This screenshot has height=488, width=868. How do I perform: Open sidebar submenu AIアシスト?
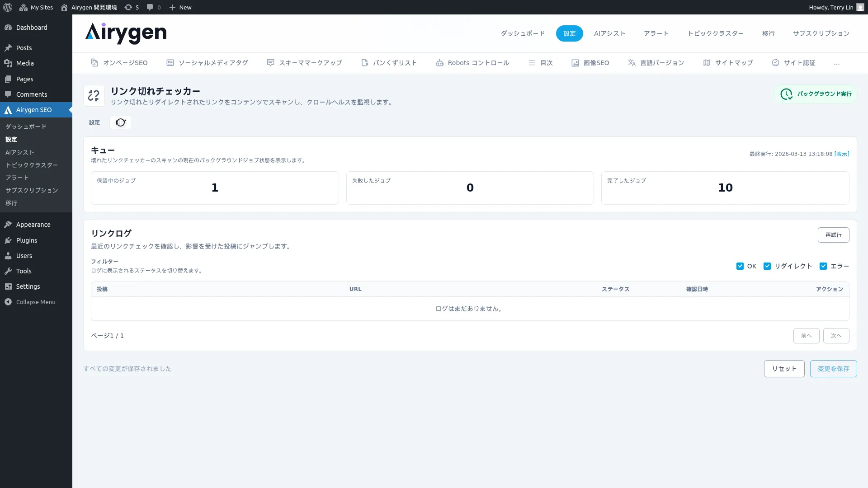pyautogui.click(x=20, y=152)
